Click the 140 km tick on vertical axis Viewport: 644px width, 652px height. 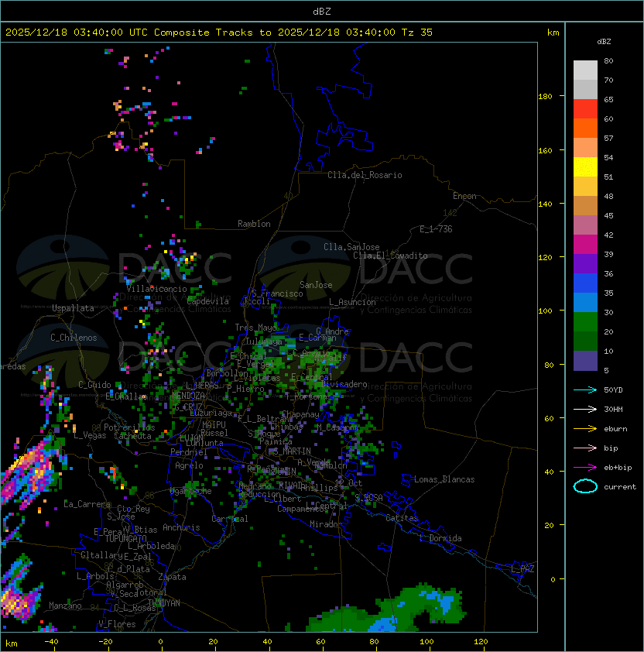pos(545,204)
